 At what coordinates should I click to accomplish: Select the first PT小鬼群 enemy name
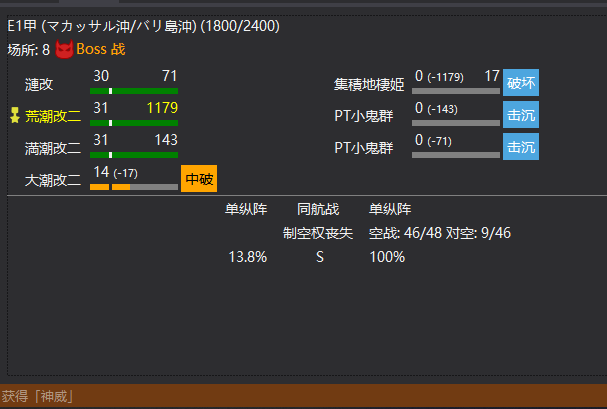tap(364, 116)
